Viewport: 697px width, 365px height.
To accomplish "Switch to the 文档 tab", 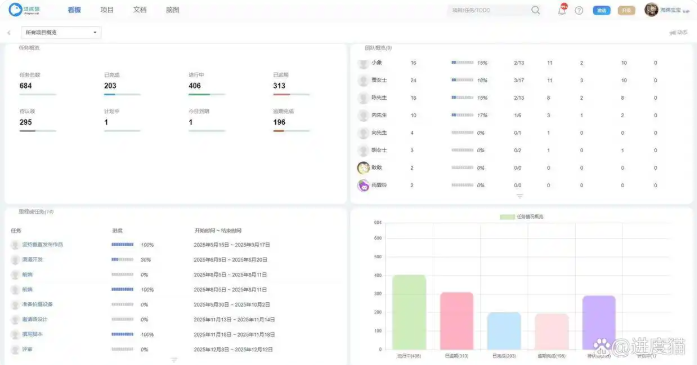I will tap(140, 10).
